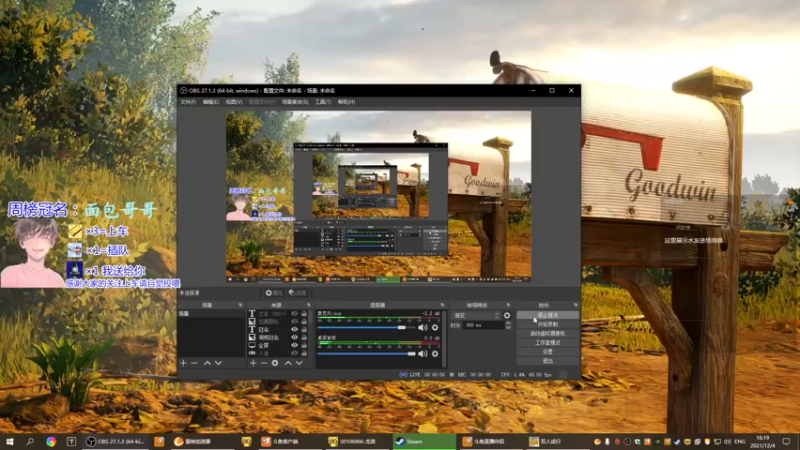Switch to the Steam taskbar item

coord(423,441)
